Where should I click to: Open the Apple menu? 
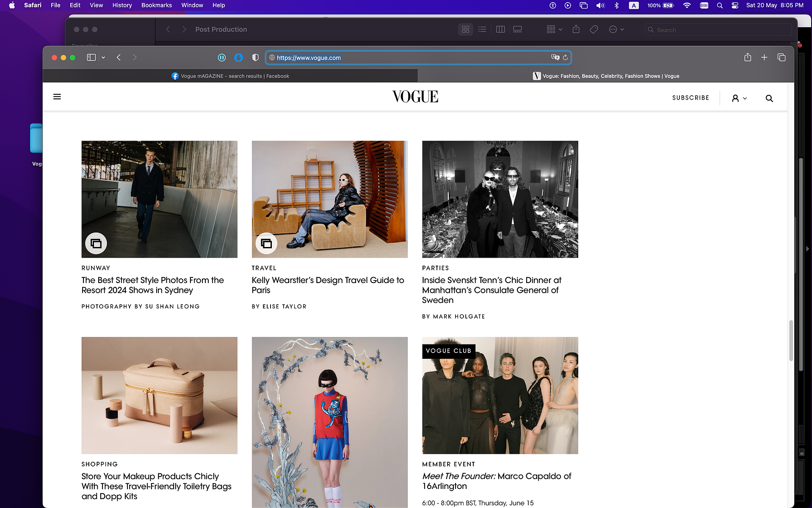click(12, 5)
